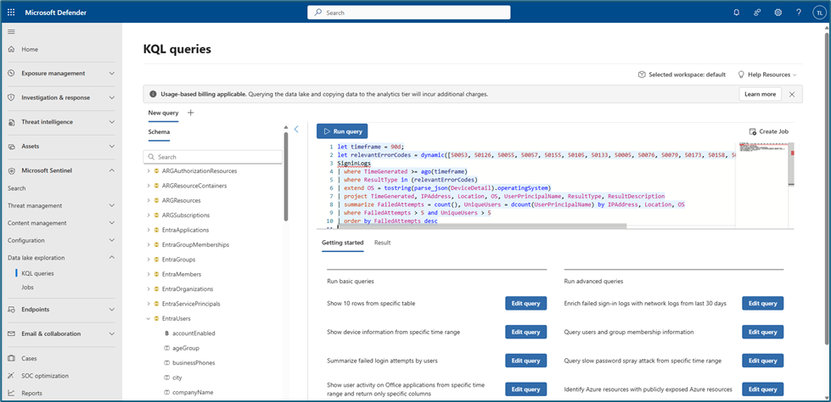Edit query for Identify Azure resources publicly exposed
This screenshot has height=402, width=831.
[763, 389]
